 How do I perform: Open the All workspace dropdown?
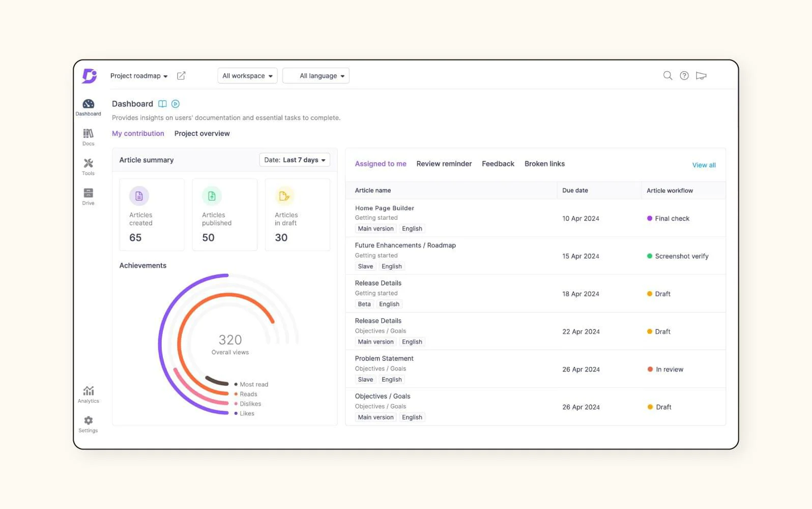tap(247, 76)
